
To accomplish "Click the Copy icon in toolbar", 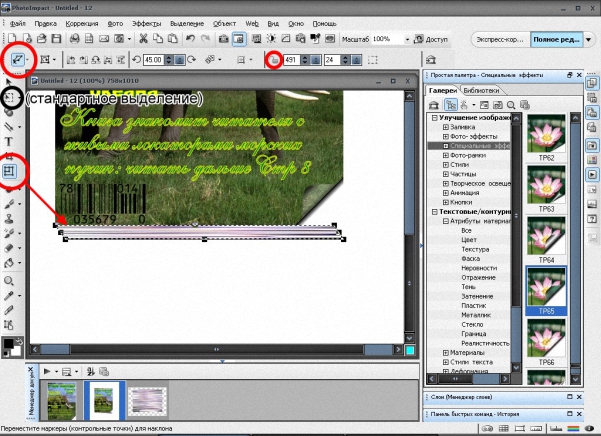I will 158,39.
